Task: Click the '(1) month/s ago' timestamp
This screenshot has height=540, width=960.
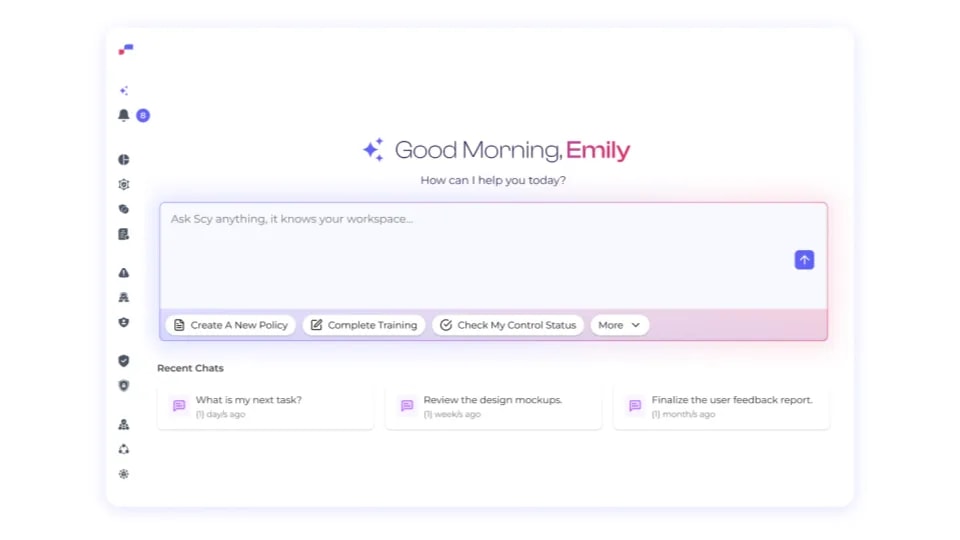Action: (x=683, y=414)
